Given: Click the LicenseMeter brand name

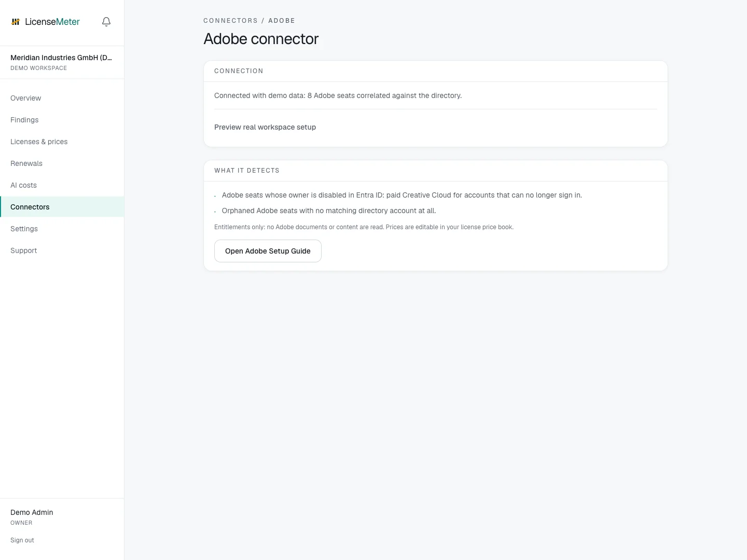Looking at the screenshot, I should click(52, 22).
